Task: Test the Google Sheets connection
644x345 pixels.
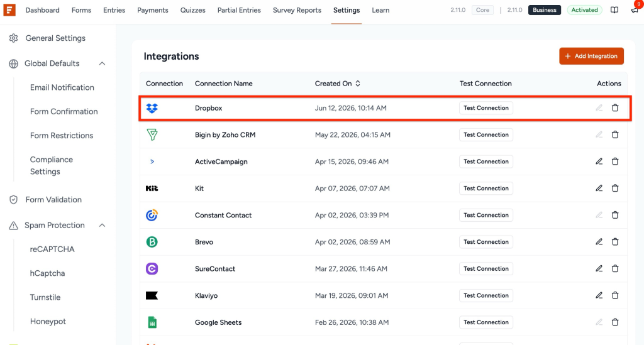Action: point(486,322)
